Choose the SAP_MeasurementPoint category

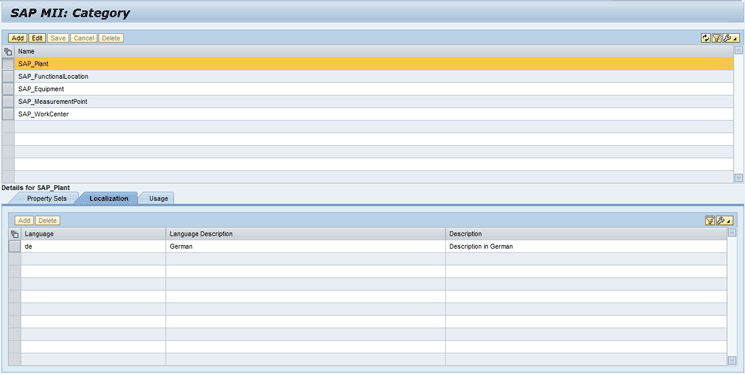(x=374, y=102)
